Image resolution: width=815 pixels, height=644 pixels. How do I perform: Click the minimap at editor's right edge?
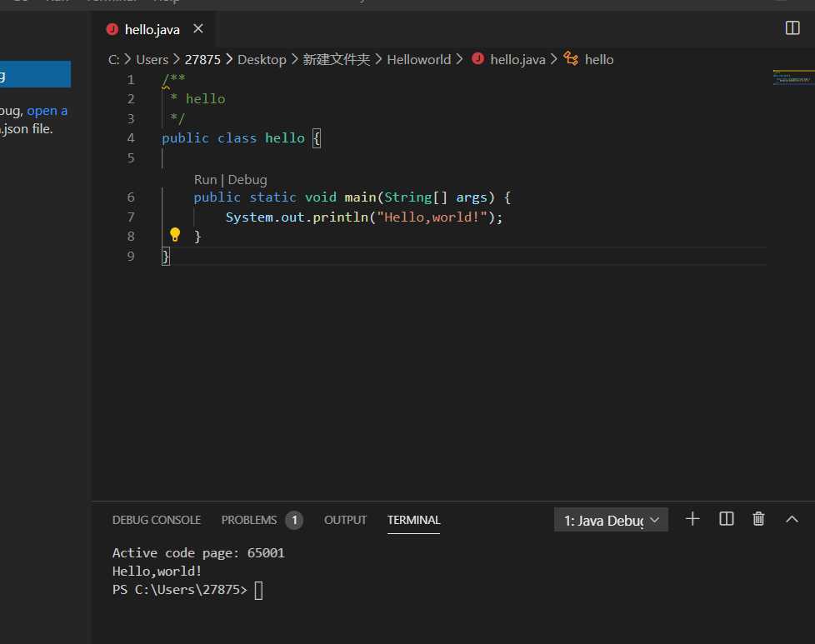793,78
